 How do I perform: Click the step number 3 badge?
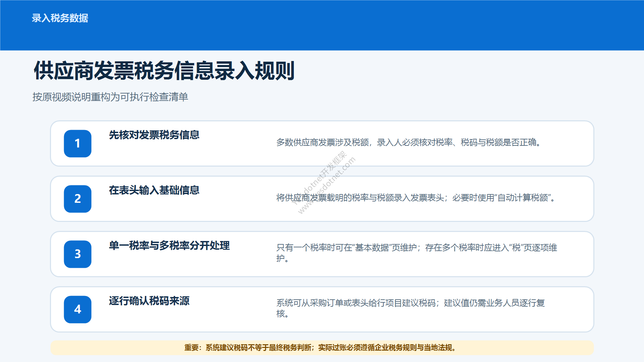point(77,254)
